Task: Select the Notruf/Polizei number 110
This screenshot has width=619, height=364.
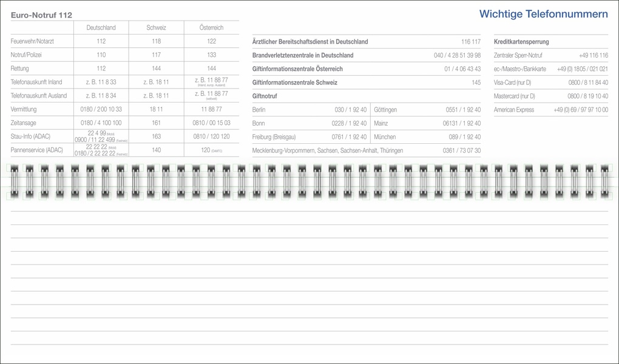Action: coord(101,55)
